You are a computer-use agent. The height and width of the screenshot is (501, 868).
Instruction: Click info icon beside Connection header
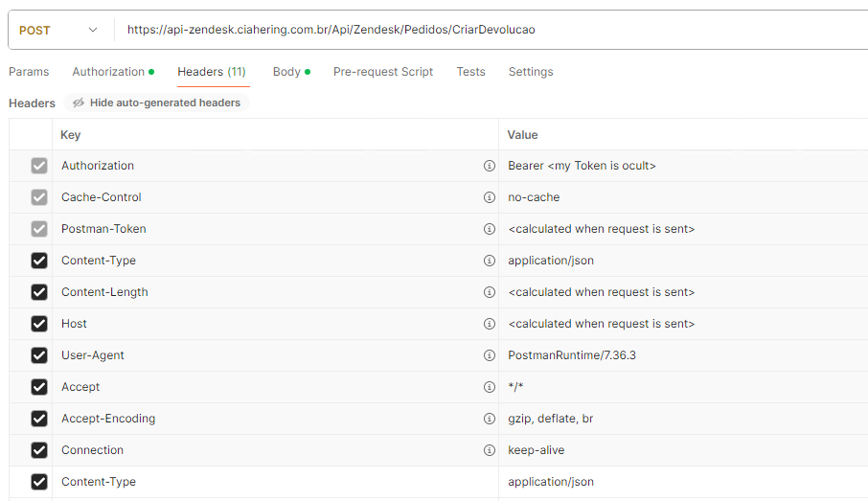click(490, 450)
